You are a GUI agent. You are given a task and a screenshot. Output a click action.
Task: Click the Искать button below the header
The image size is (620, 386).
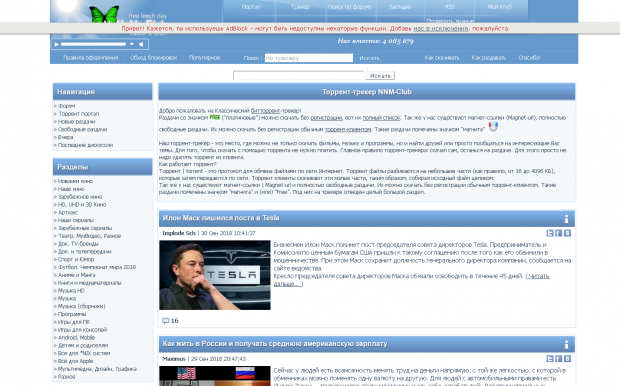(380, 76)
